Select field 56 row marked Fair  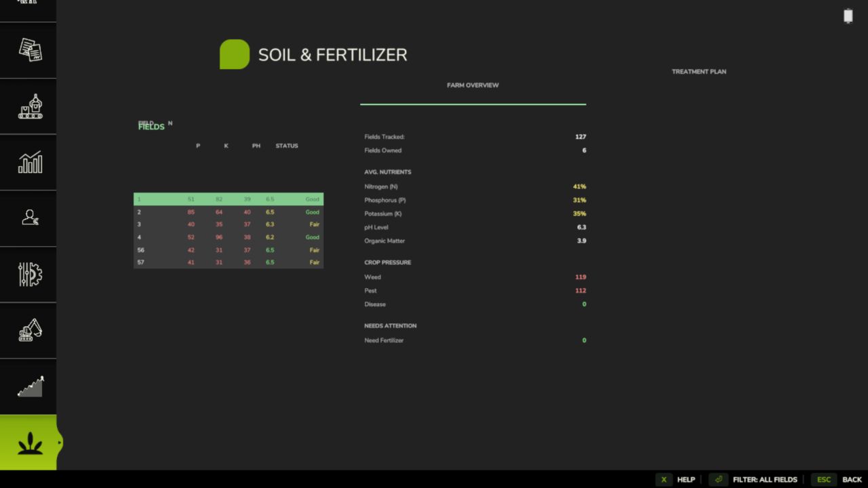click(228, 249)
